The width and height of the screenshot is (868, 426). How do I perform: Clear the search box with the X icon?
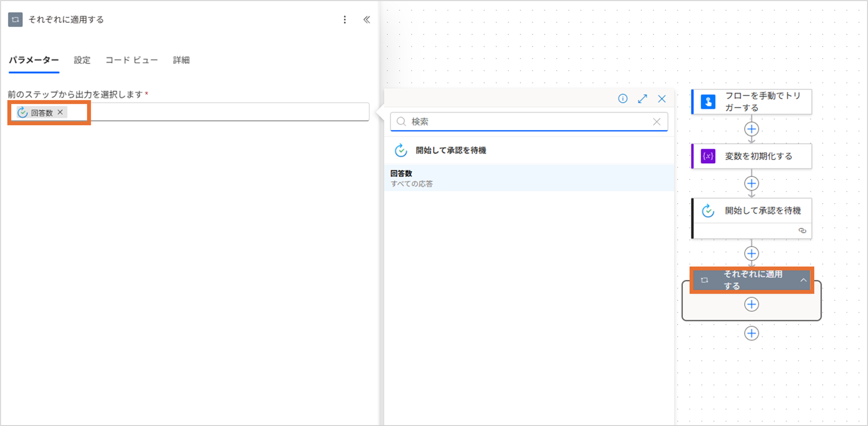(657, 122)
